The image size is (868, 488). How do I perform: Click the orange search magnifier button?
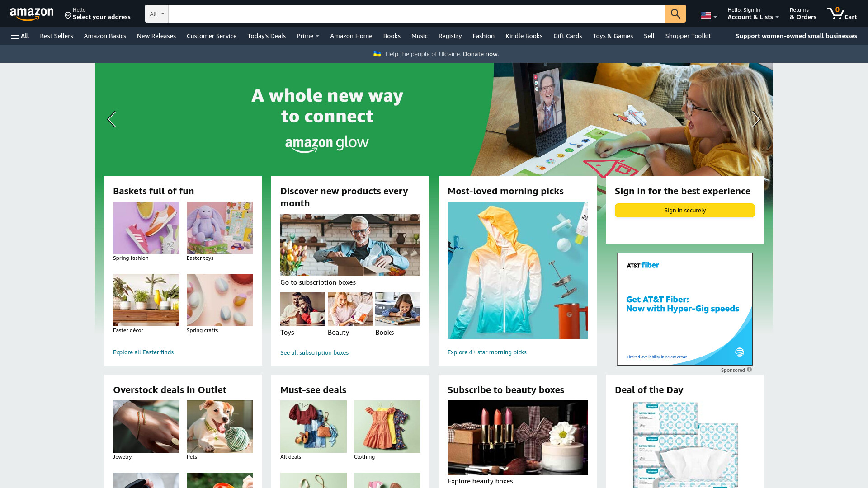[675, 14]
